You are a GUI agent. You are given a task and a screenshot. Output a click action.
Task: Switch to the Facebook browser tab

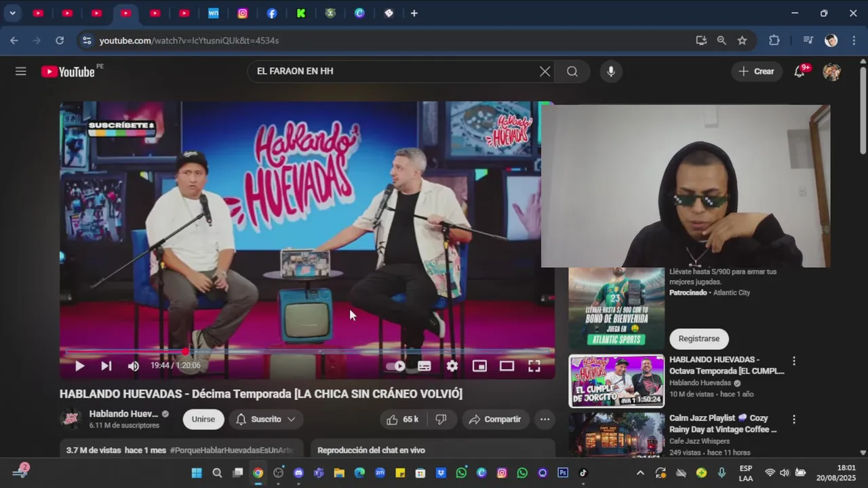click(x=272, y=13)
